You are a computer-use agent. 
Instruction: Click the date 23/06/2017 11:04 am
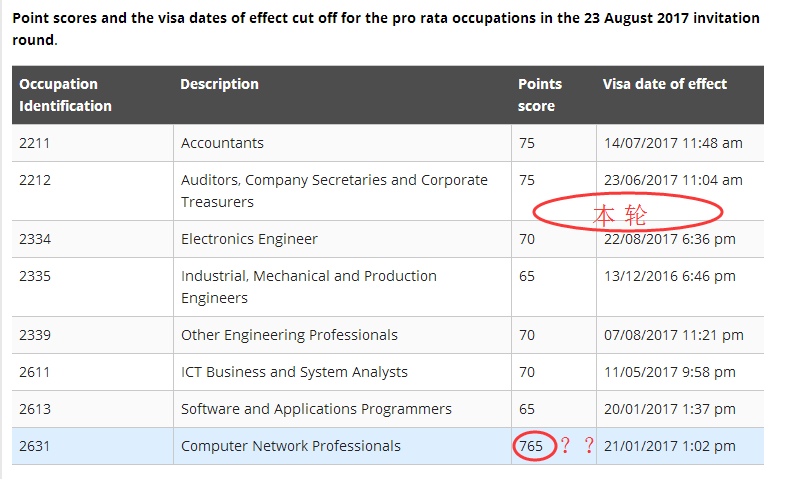(673, 180)
